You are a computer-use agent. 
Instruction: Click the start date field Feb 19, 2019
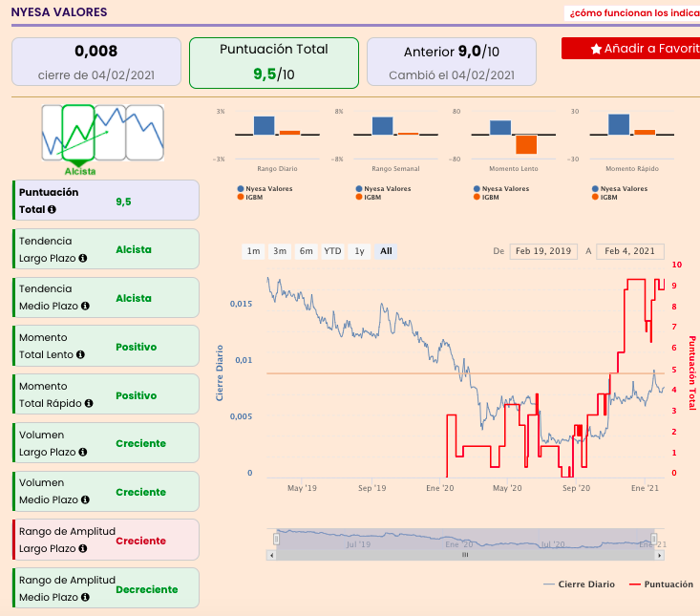pyautogui.click(x=543, y=251)
